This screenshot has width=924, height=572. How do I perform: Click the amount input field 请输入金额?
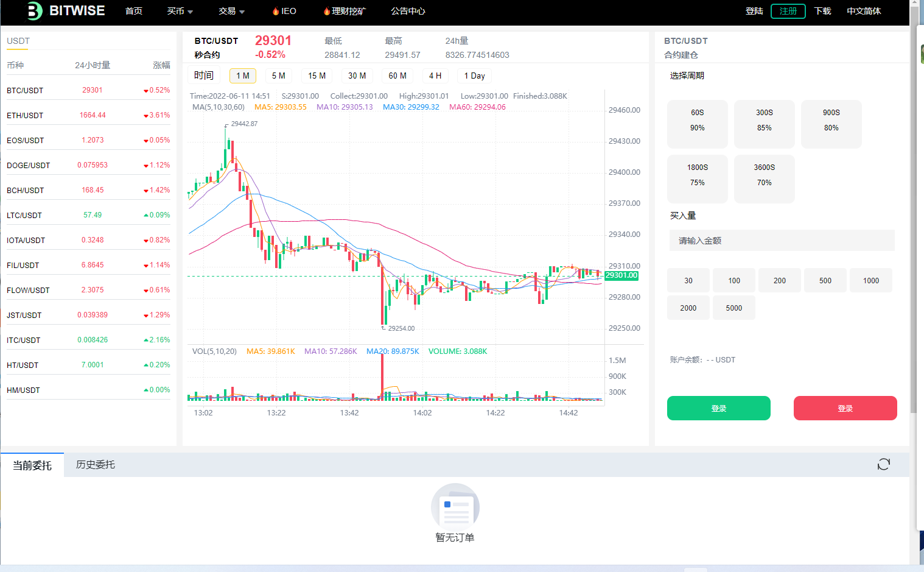pos(782,241)
